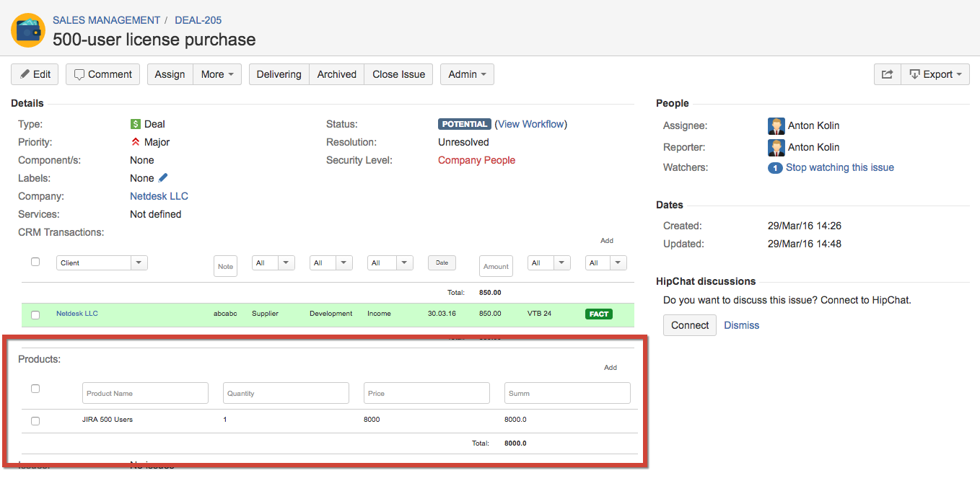Screen dimensions: 980x486
Task: Toggle the Netdesk LLC transaction checkbox
Action: pos(35,315)
